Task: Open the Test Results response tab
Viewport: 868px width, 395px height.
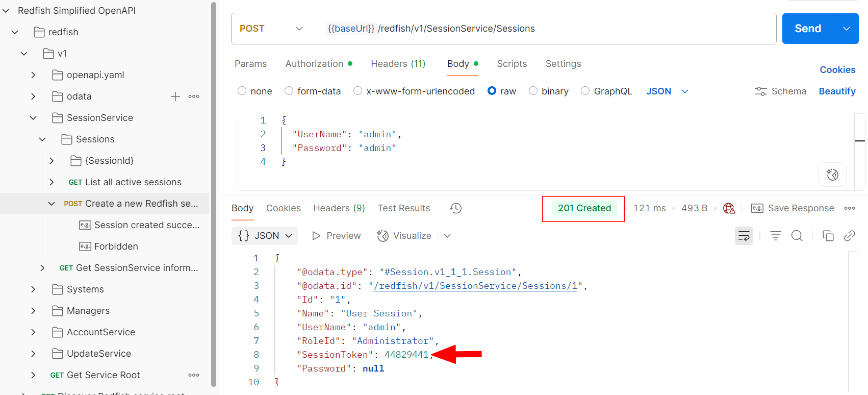Action: [x=403, y=208]
